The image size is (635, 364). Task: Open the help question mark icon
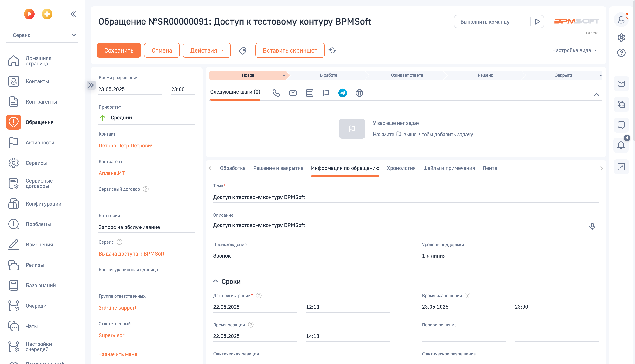click(x=621, y=53)
